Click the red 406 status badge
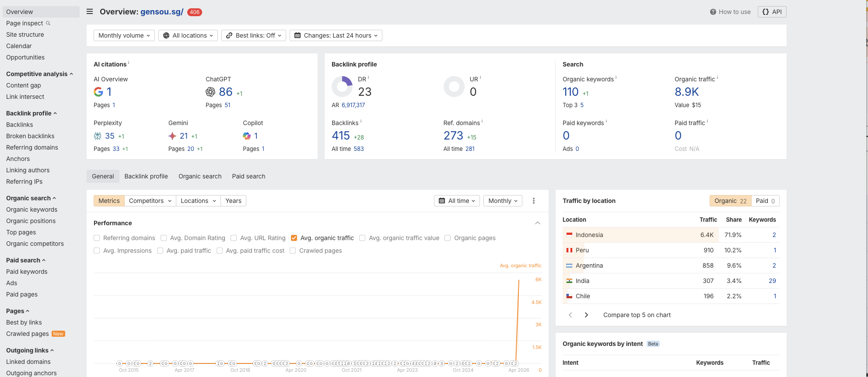Image resolution: width=868 pixels, height=377 pixels. (195, 12)
